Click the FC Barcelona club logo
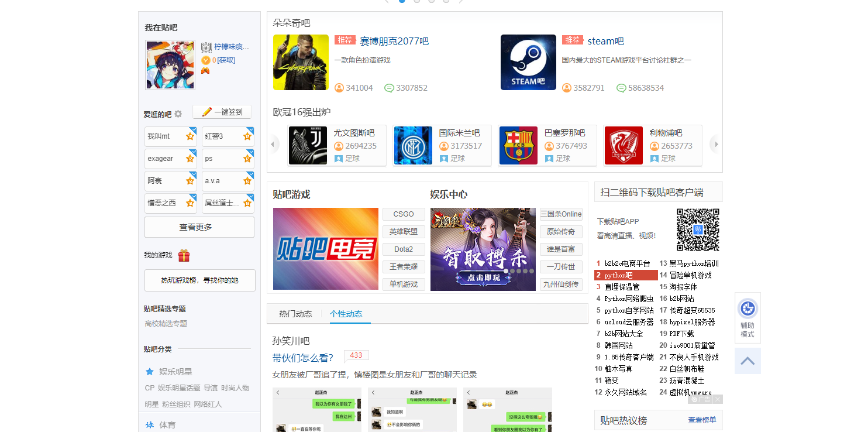 [518, 146]
